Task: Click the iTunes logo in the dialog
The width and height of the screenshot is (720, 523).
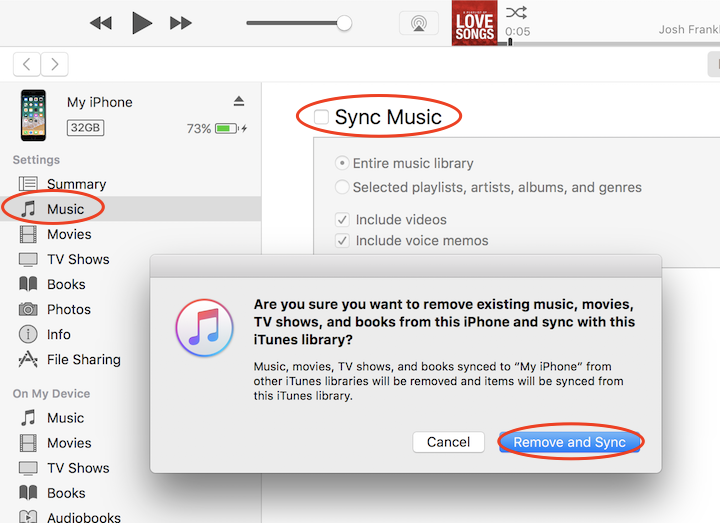Action: [204, 328]
